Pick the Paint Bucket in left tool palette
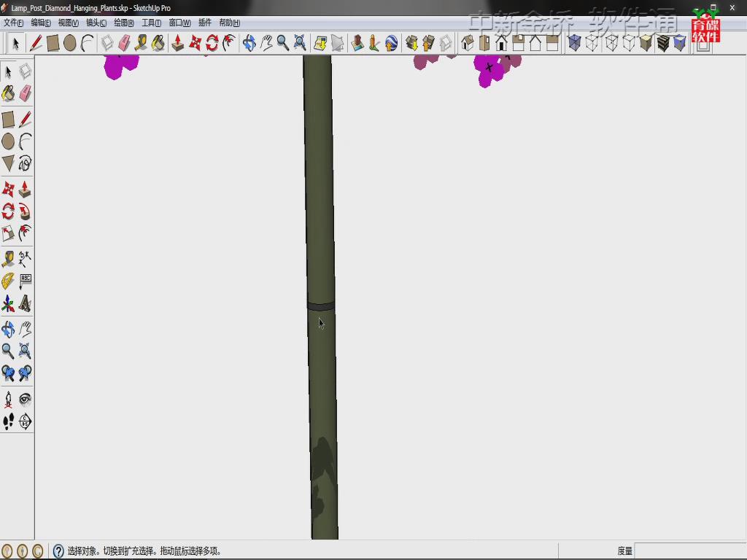Viewport: 747px width, 560px height. pos(8,93)
